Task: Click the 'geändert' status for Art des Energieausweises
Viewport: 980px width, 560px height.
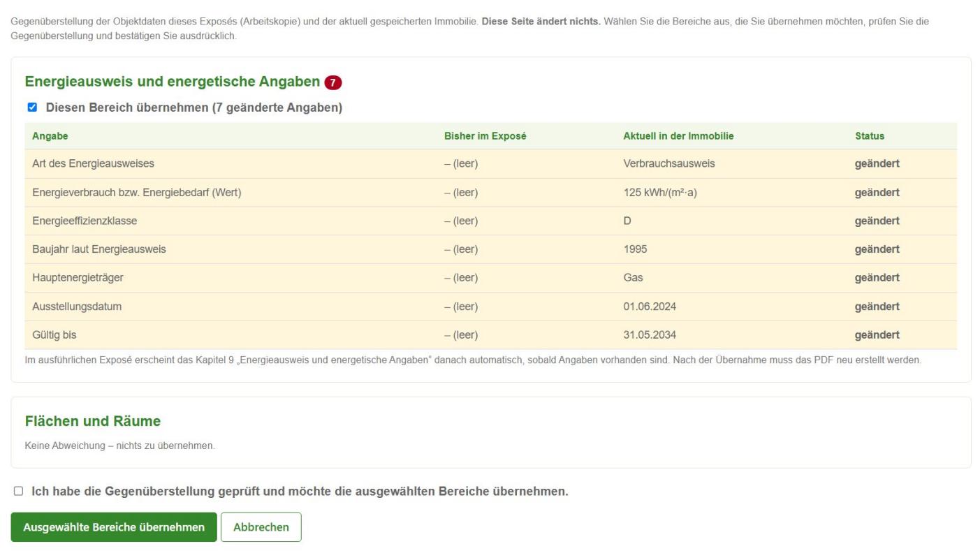Action: 877,164
